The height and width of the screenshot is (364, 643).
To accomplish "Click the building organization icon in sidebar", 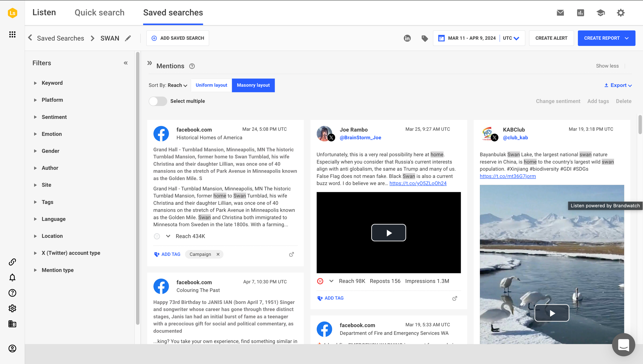I will click(12, 324).
